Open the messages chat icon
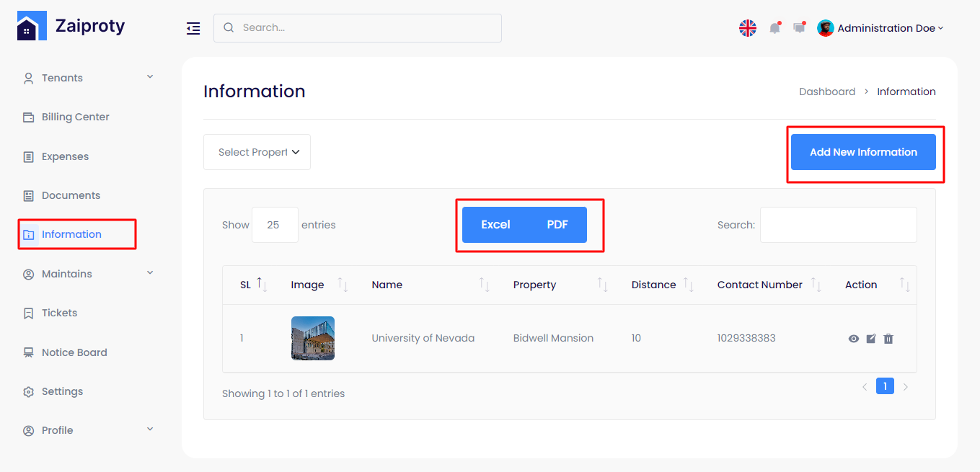Image resolution: width=980 pixels, height=472 pixels. pyautogui.click(x=799, y=28)
